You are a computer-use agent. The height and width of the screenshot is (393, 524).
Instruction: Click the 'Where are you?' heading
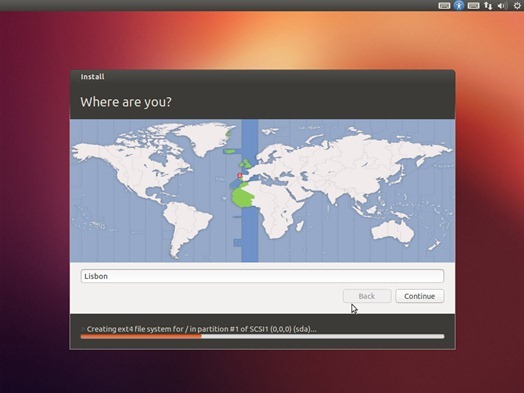(126, 102)
